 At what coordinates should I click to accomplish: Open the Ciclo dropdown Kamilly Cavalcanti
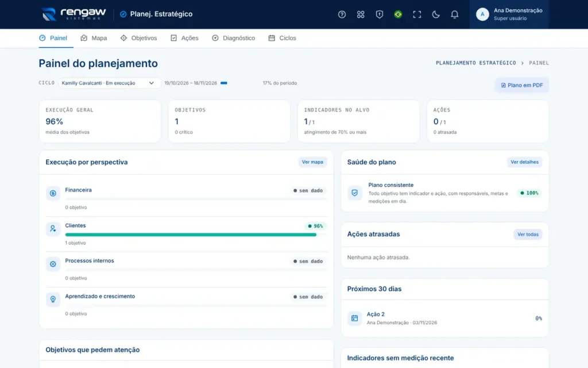[x=109, y=83]
